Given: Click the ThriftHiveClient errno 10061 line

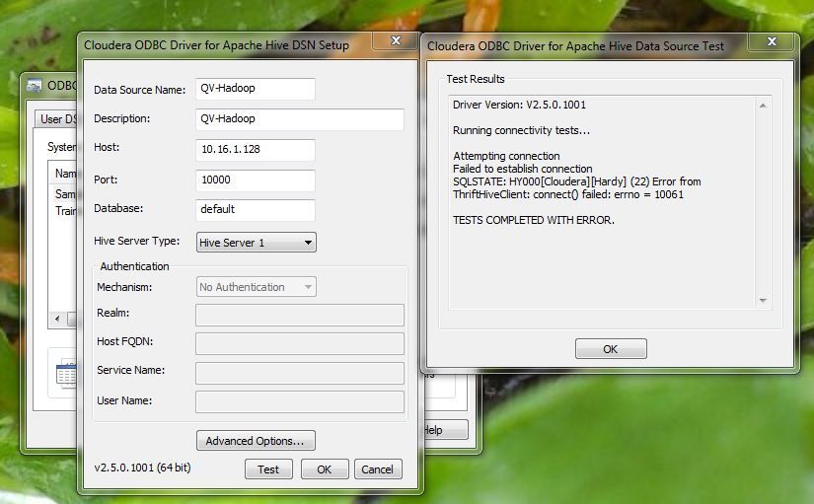Looking at the screenshot, I should tap(568, 194).
